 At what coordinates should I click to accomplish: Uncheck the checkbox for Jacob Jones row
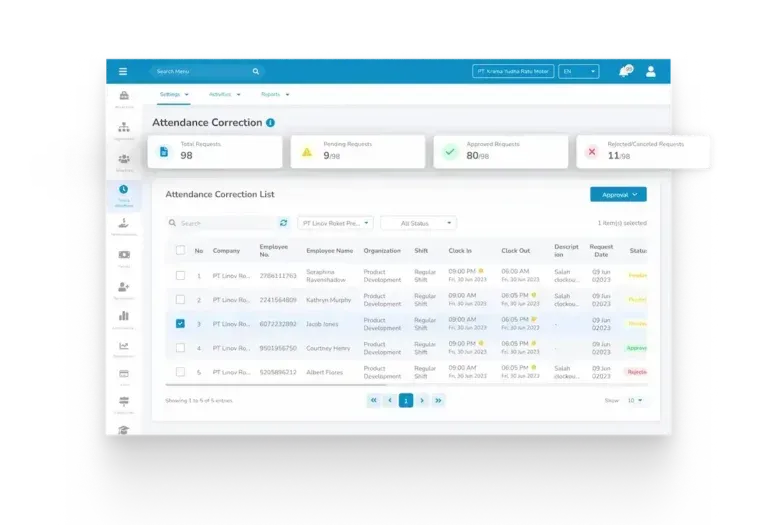180,324
